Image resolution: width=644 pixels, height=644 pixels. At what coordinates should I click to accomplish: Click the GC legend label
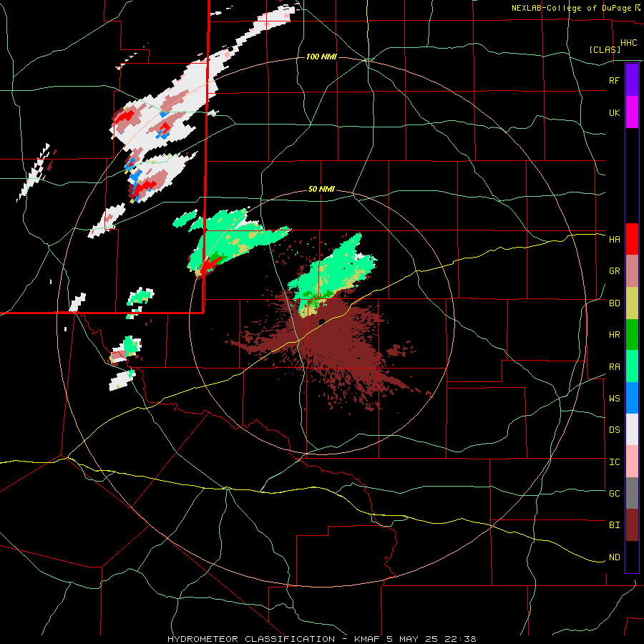point(614,494)
